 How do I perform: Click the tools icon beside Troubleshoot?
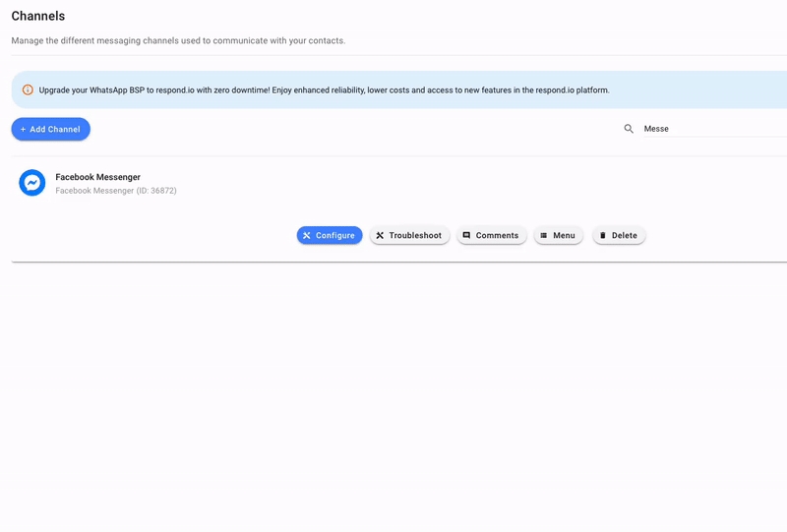pos(380,236)
